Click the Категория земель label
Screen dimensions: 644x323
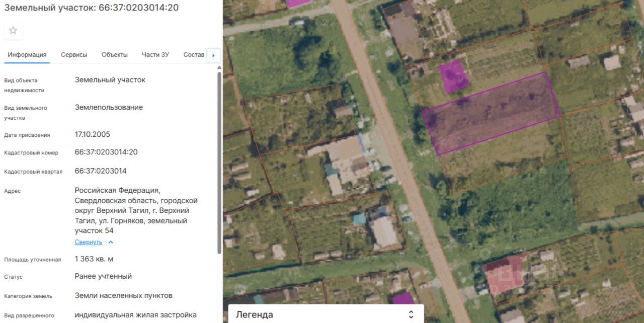28,296
